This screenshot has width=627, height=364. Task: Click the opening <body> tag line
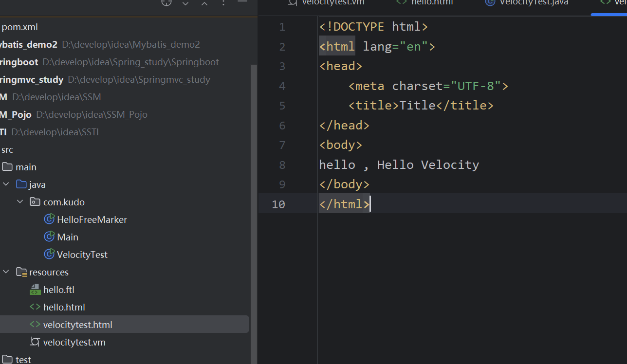pyautogui.click(x=341, y=145)
